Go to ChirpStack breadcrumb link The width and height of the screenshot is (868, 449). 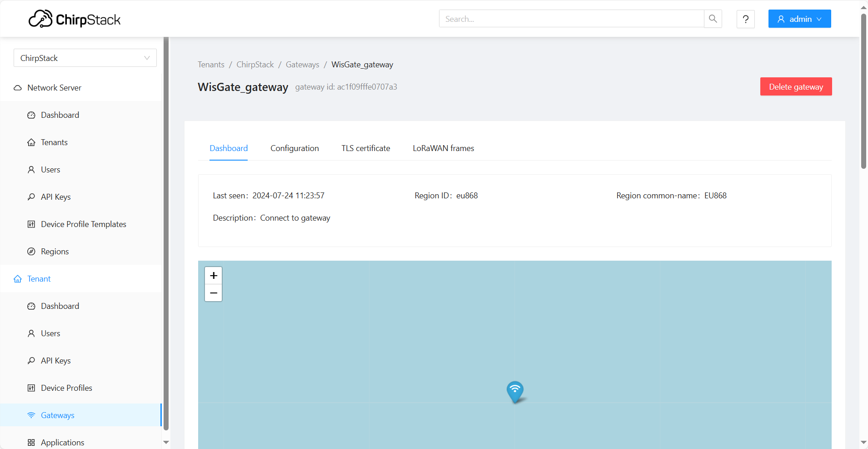(x=255, y=65)
